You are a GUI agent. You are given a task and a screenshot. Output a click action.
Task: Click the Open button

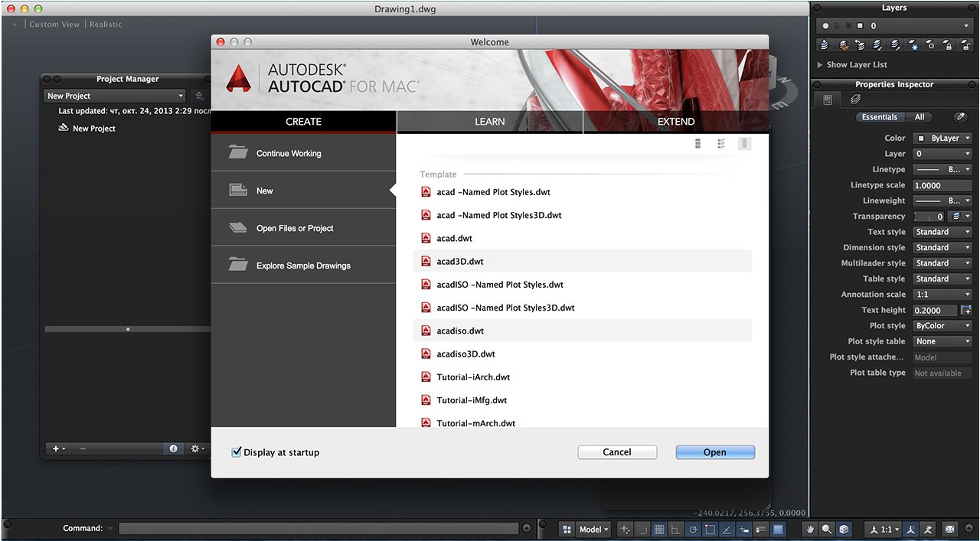coord(714,452)
